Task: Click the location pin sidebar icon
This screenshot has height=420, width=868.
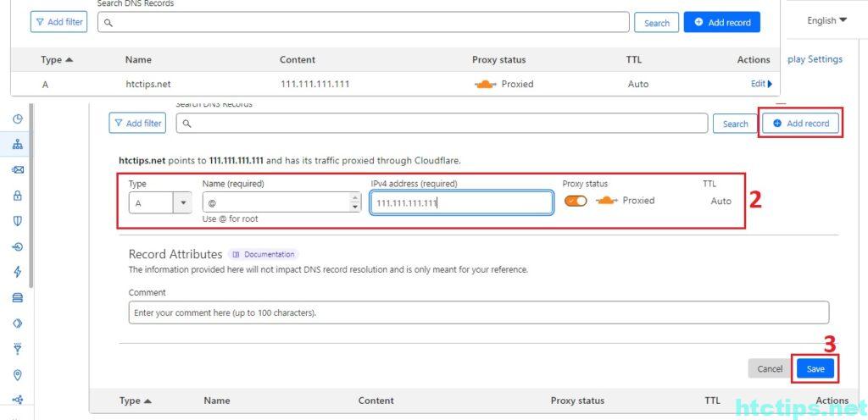Action: [17, 375]
